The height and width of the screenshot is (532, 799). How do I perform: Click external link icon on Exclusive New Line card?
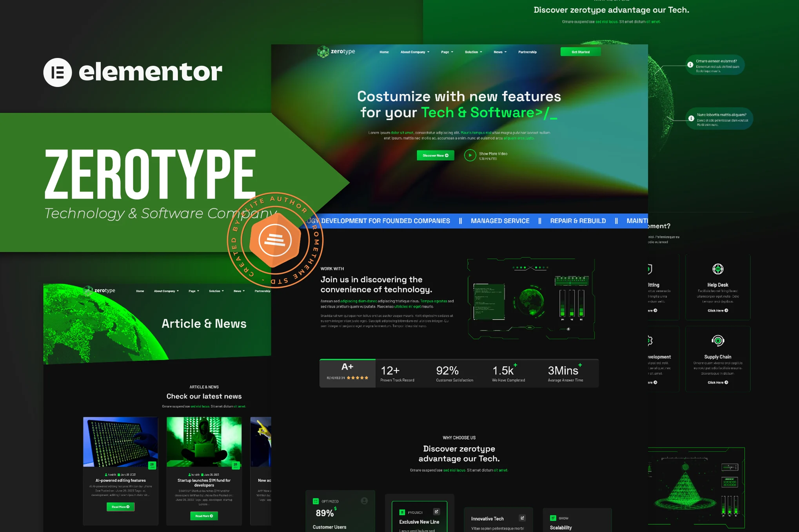(436, 512)
